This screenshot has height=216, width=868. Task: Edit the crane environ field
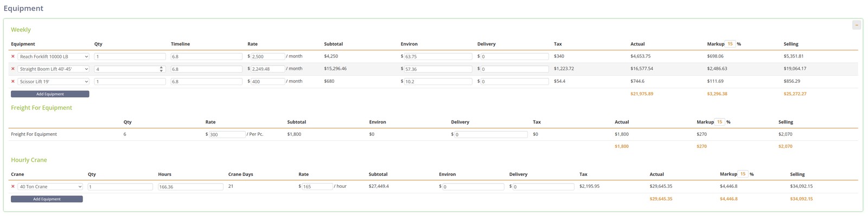click(473, 186)
